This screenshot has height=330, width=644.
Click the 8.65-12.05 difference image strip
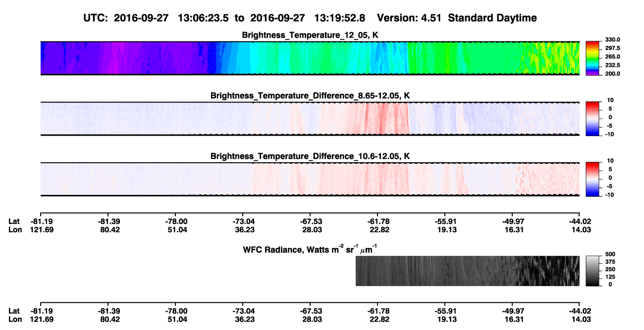tap(310, 119)
